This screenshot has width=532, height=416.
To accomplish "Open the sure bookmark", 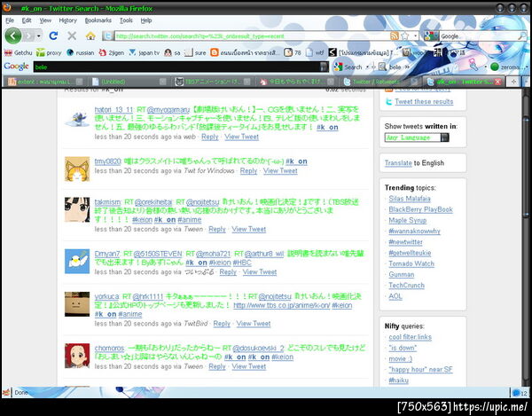I will pyautogui.click(x=195, y=52).
